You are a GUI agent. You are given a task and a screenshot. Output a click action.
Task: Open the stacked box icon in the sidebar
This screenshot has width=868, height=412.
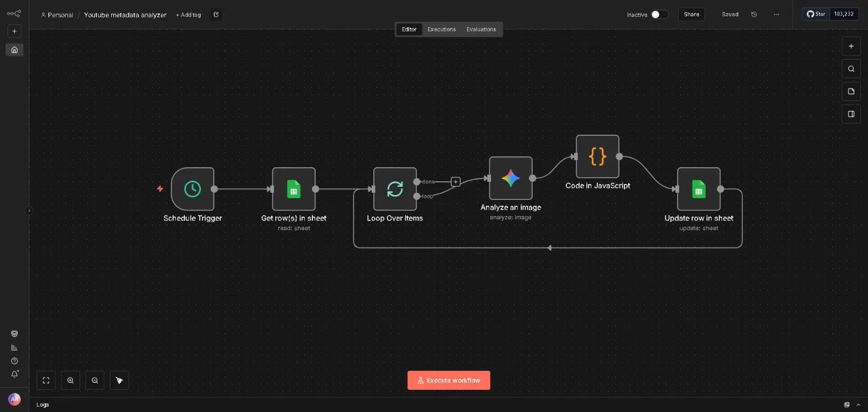click(x=15, y=334)
